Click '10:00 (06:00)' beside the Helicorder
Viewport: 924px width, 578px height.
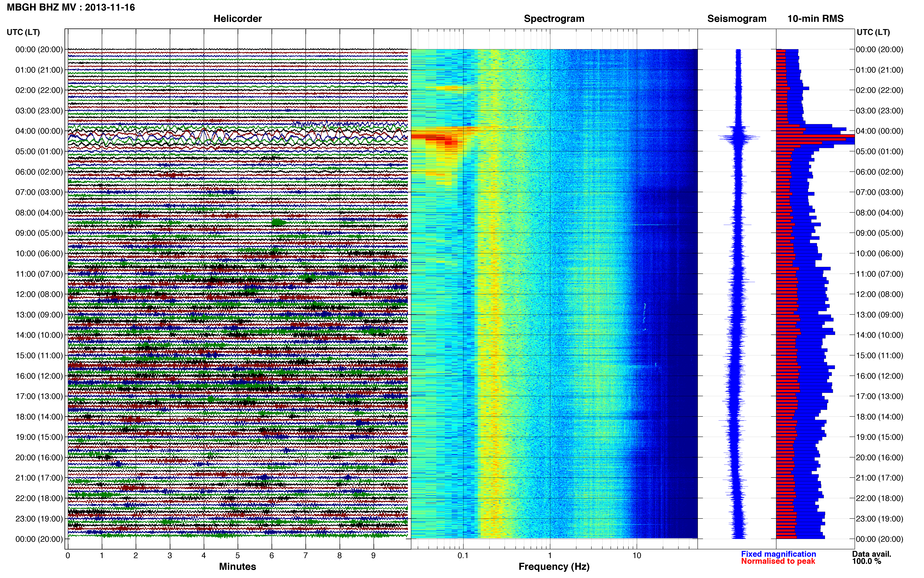[x=39, y=253]
